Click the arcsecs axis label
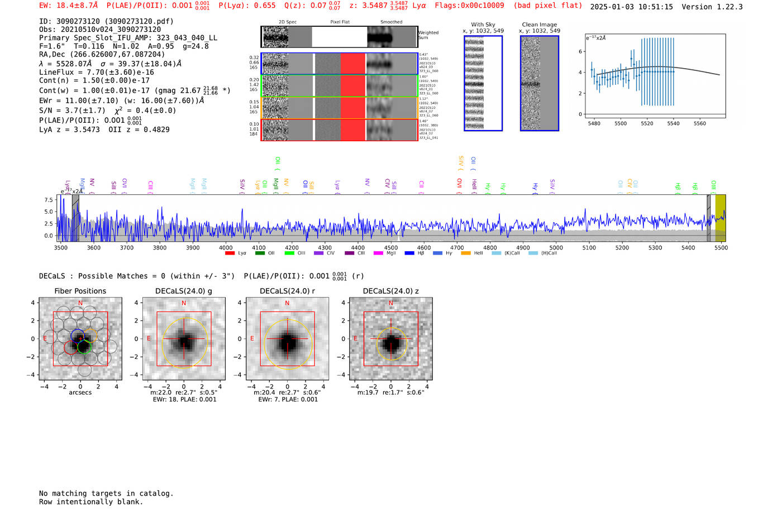The width and height of the screenshot is (782, 532). click(80, 393)
